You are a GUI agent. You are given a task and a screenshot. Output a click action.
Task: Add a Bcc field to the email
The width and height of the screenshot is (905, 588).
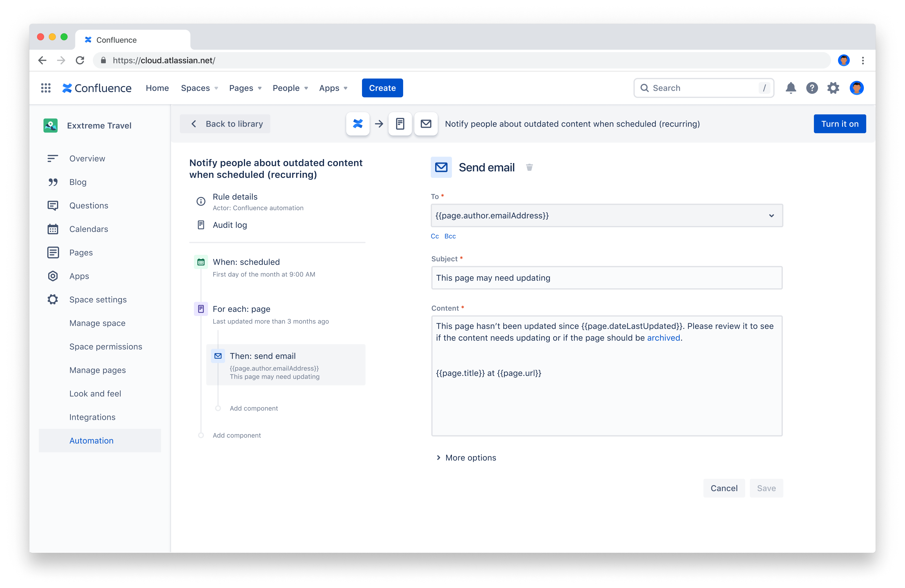coord(450,236)
